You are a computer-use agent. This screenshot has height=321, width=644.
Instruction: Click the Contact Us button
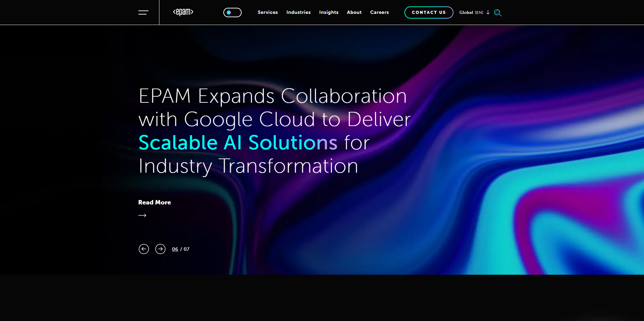(x=429, y=13)
